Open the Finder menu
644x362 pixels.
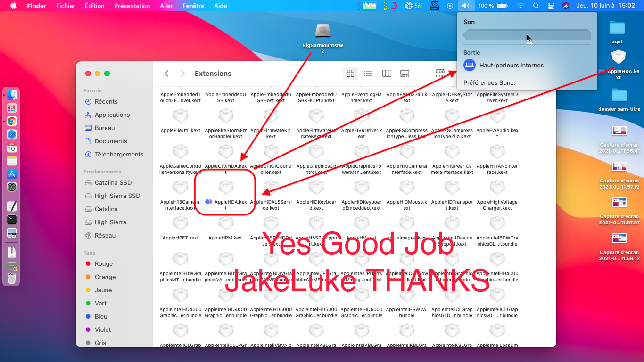pos(37,6)
